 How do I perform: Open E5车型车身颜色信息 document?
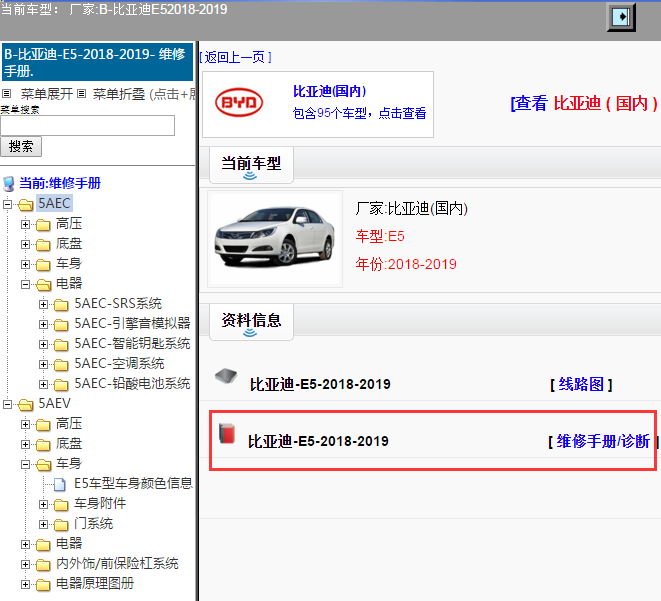(133, 484)
